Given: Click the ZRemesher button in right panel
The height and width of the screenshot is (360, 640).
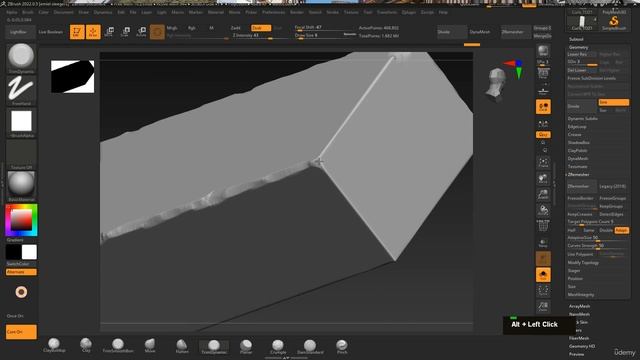Looking at the screenshot, I should pyautogui.click(x=582, y=186).
